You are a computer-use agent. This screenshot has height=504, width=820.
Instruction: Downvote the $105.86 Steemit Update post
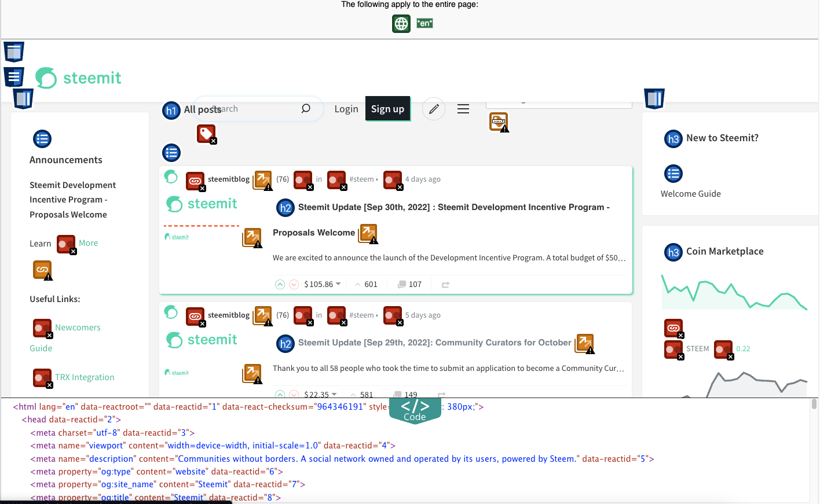point(294,284)
